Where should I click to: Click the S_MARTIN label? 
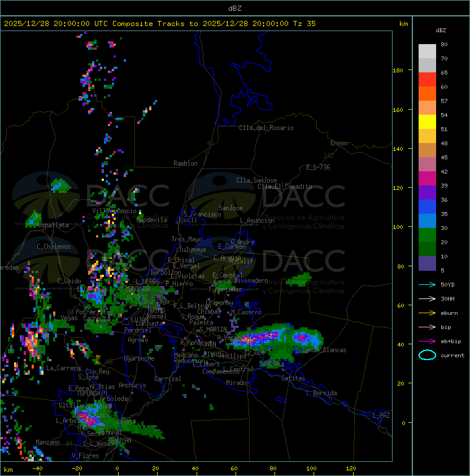(213, 330)
